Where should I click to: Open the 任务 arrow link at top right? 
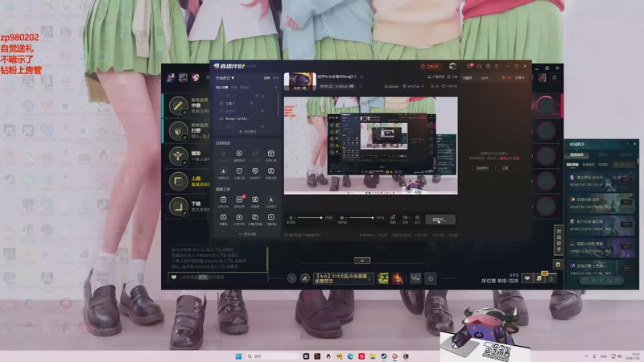[x=519, y=77]
